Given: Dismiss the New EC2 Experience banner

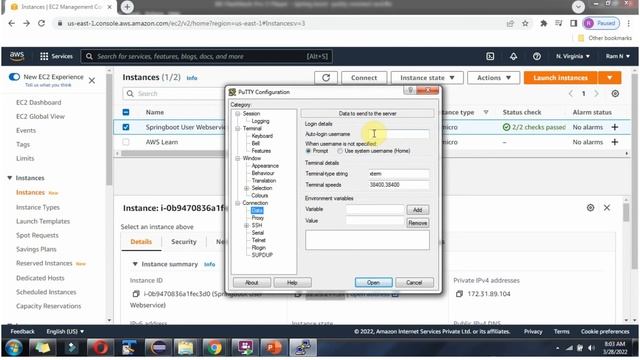Looking at the screenshot, I should click(92, 80).
